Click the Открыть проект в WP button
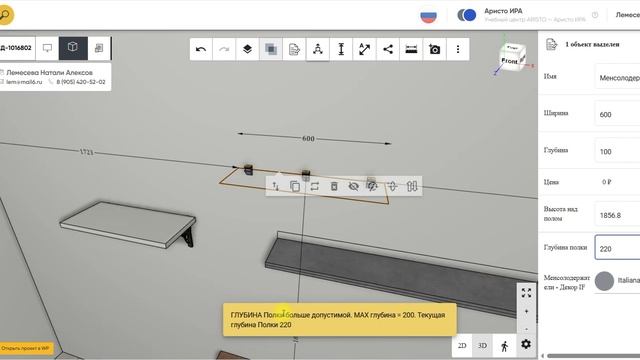The height and width of the screenshot is (360, 640). click(x=26, y=349)
